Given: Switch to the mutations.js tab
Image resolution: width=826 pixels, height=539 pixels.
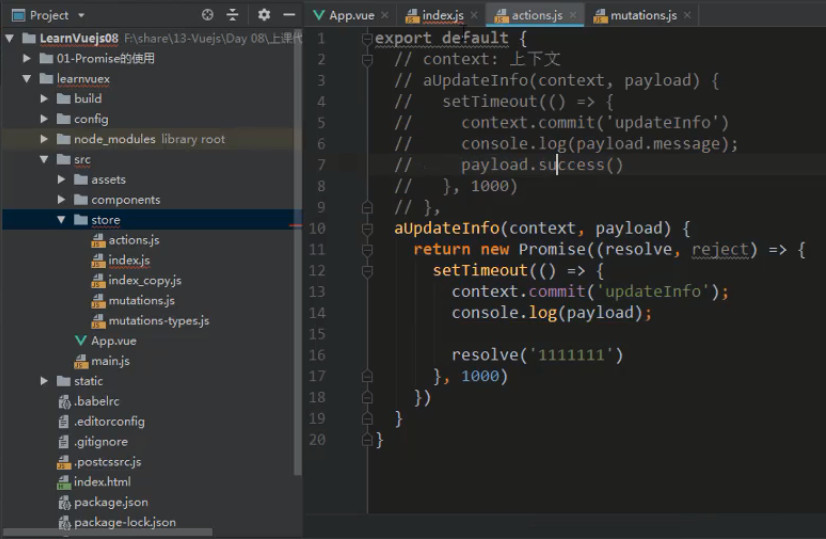Looking at the screenshot, I should tap(635, 15).
